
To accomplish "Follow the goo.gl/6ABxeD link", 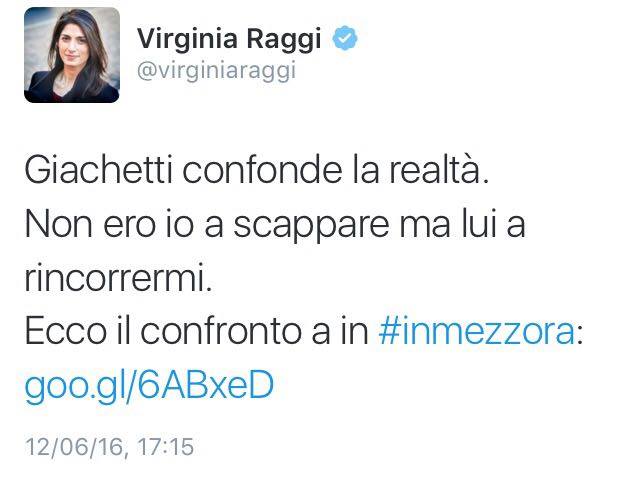I will (x=149, y=387).
